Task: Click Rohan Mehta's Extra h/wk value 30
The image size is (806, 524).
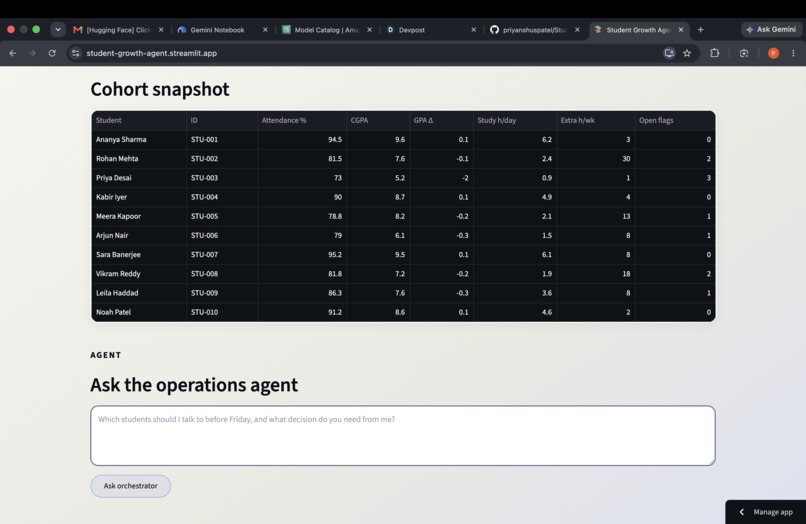Action: pyautogui.click(x=595, y=159)
